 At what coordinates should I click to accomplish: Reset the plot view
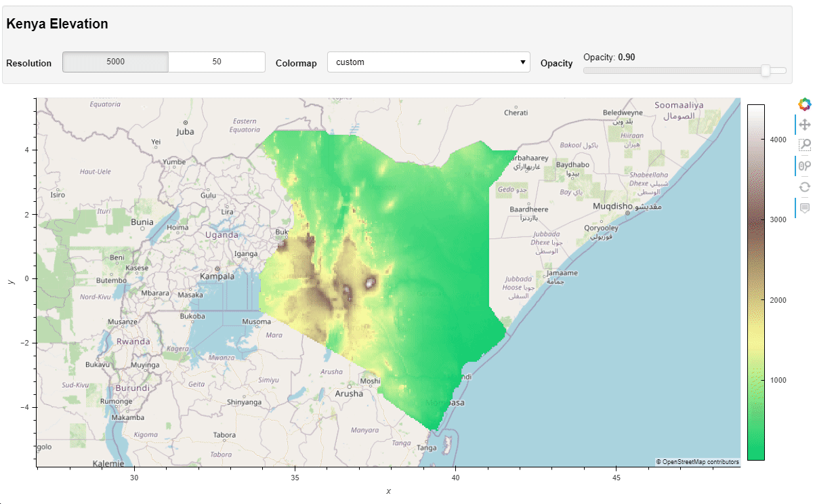804,187
